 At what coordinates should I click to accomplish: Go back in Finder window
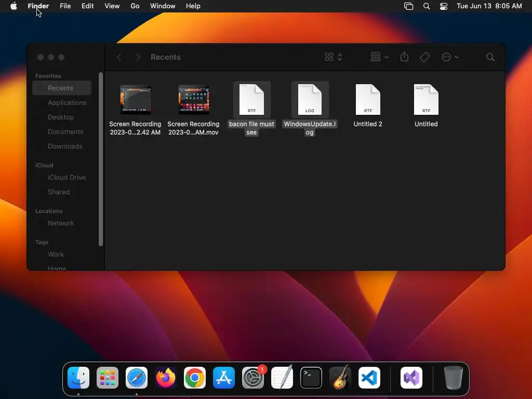point(119,57)
